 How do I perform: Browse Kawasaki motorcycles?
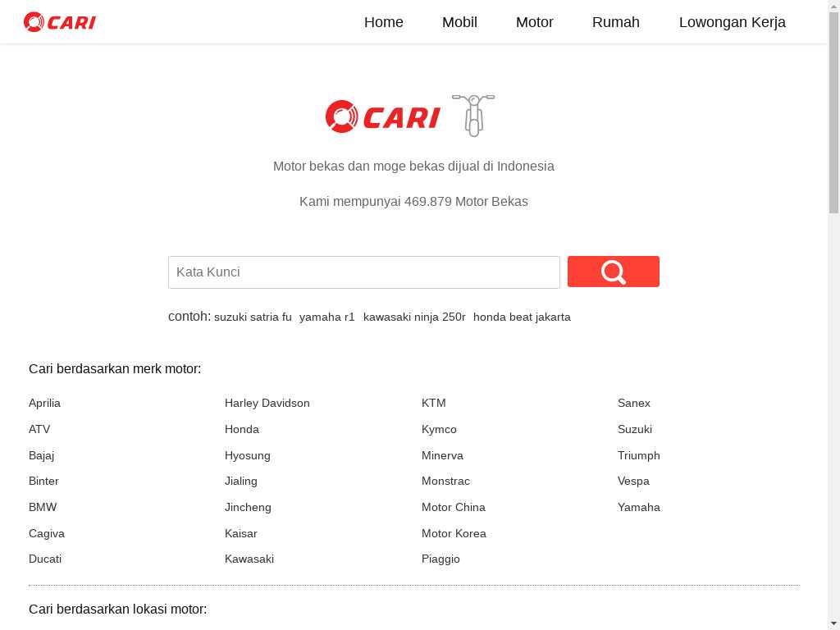249,559
